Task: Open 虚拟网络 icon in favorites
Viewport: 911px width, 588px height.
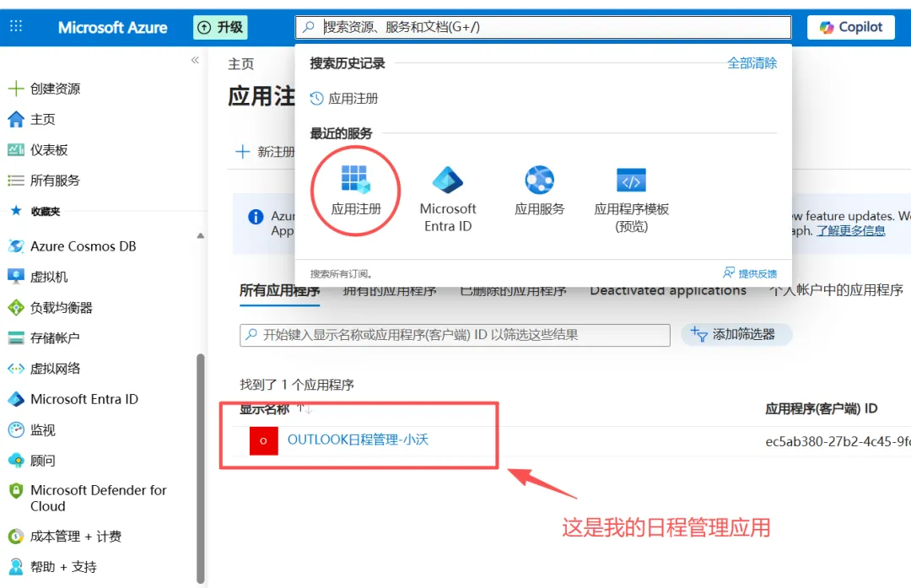Action: pos(16,369)
